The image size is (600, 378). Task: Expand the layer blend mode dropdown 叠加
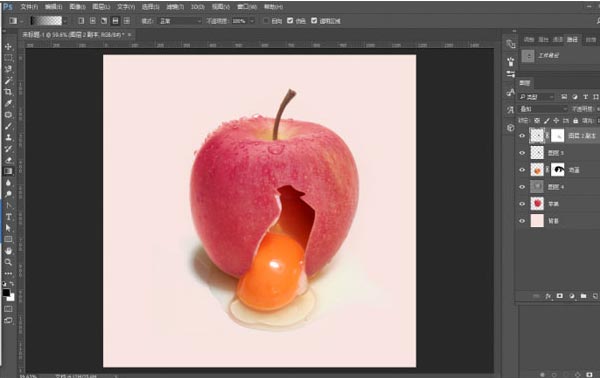pos(543,109)
